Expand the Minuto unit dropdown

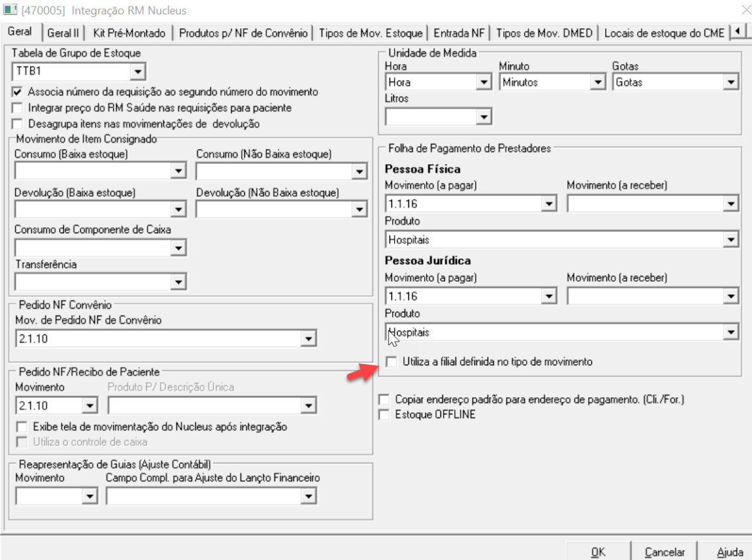point(598,82)
